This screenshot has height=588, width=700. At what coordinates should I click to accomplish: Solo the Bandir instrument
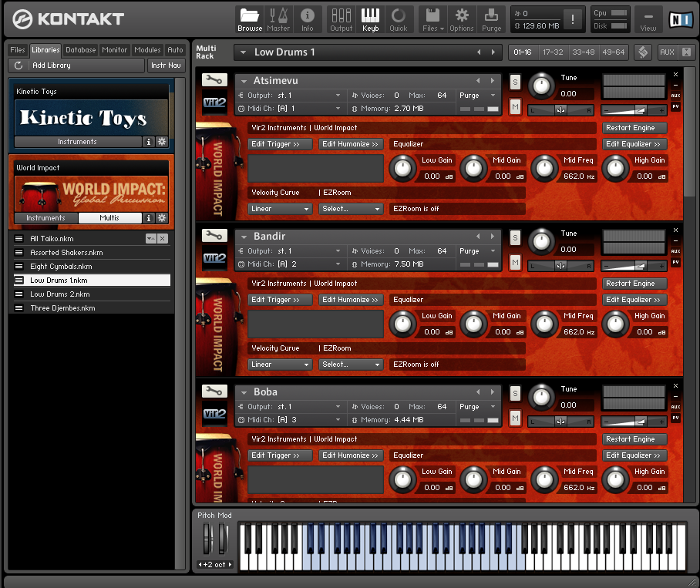[515, 238]
